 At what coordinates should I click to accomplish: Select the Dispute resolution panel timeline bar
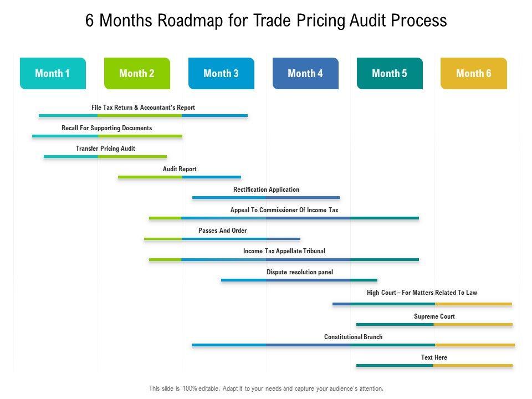point(299,280)
